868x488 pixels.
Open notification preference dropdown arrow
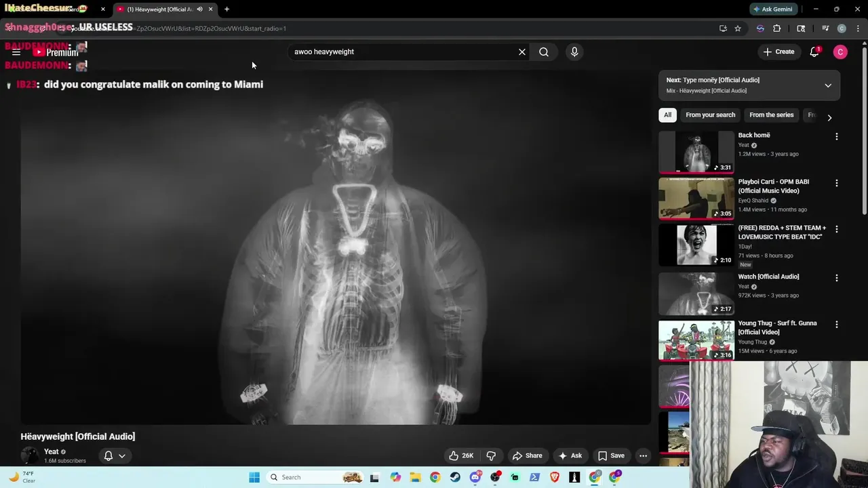point(122,455)
